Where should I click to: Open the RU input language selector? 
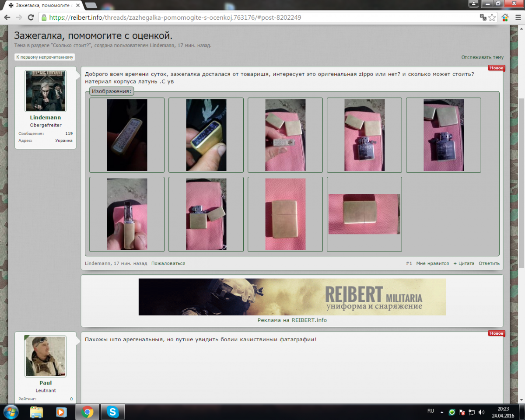coord(430,411)
